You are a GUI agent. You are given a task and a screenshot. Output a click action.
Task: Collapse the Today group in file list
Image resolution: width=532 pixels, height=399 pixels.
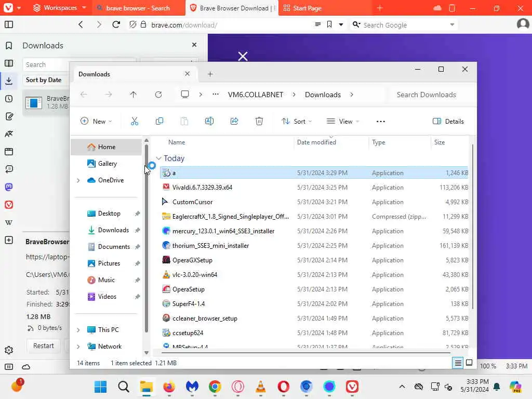click(x=158, y=158)
